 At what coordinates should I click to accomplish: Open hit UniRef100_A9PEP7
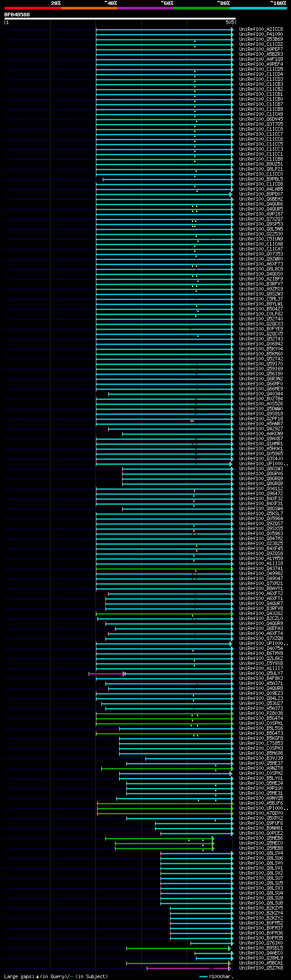click(x=261, y=49)
